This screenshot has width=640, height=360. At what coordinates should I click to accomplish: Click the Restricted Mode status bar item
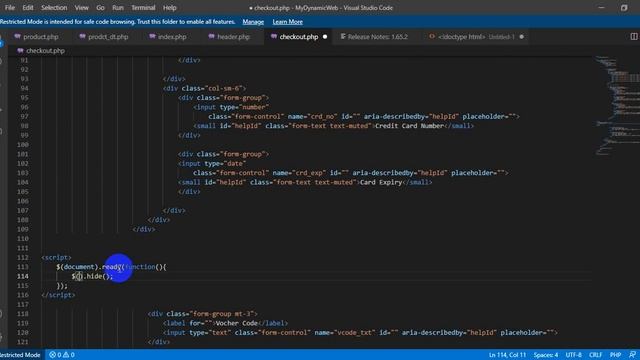click(20, 355)
